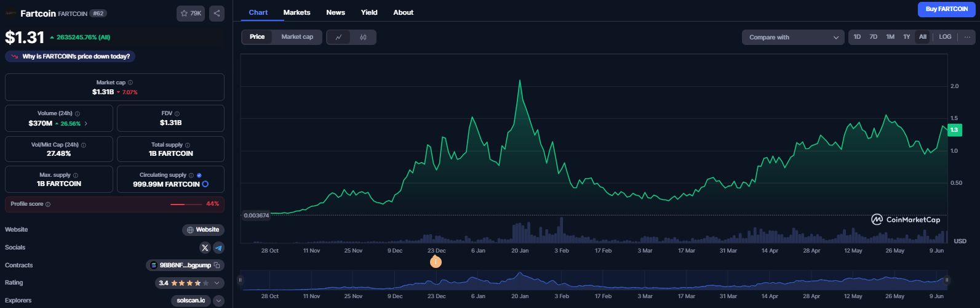Open the Website link button
The image size is (980, 308).
tap(203, 230)
